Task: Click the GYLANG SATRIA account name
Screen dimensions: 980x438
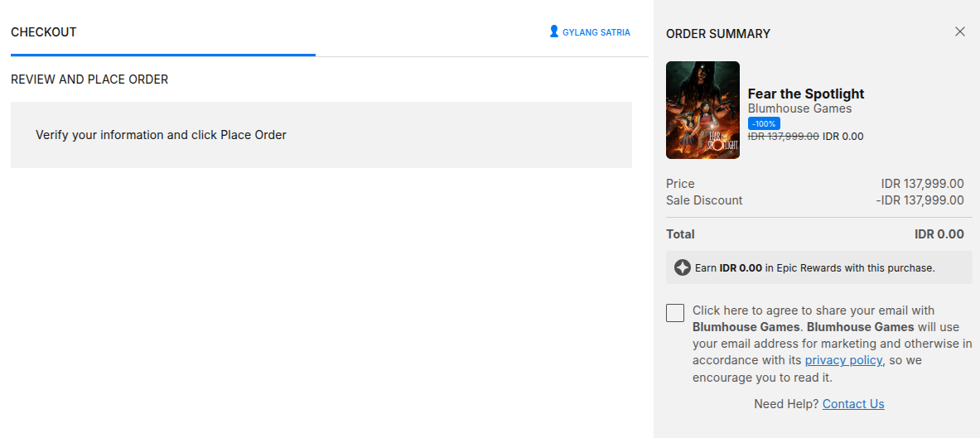Action: pos(596,32)
